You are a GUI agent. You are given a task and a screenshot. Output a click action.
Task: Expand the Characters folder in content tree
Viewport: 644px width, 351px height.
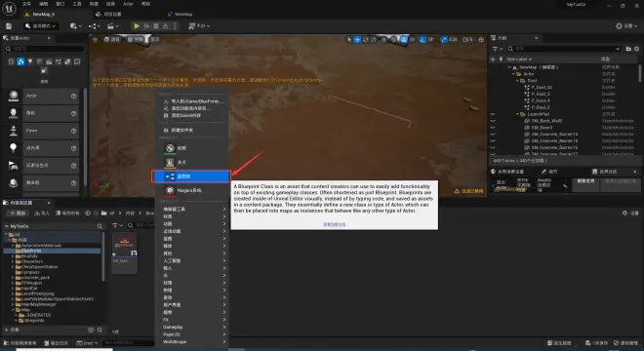tap(13, 261)
